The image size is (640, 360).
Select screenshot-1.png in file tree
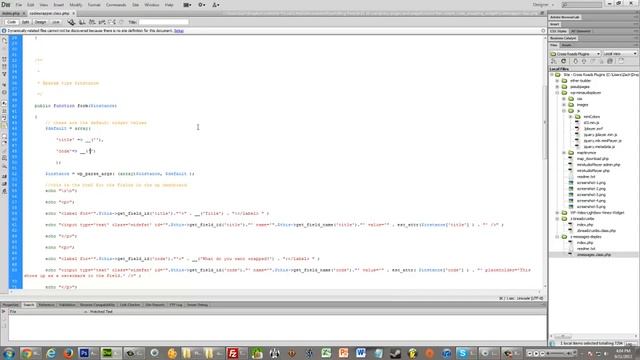[591, 183]
